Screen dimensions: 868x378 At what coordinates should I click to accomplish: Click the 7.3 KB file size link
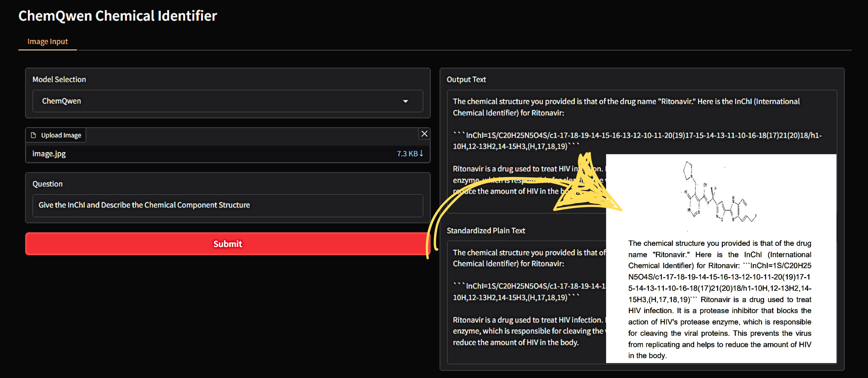407,154
